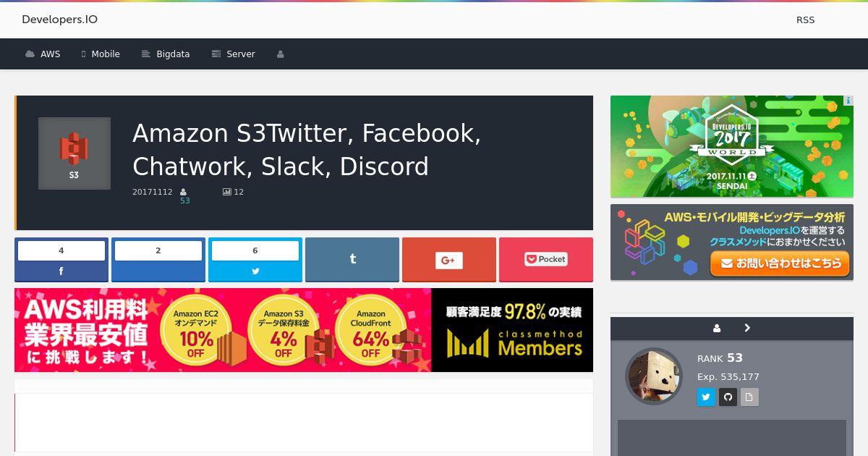The height and width of the screenshot is (456, 868).
Task: Click the author person icon by date
Action: tap(183, 192)
